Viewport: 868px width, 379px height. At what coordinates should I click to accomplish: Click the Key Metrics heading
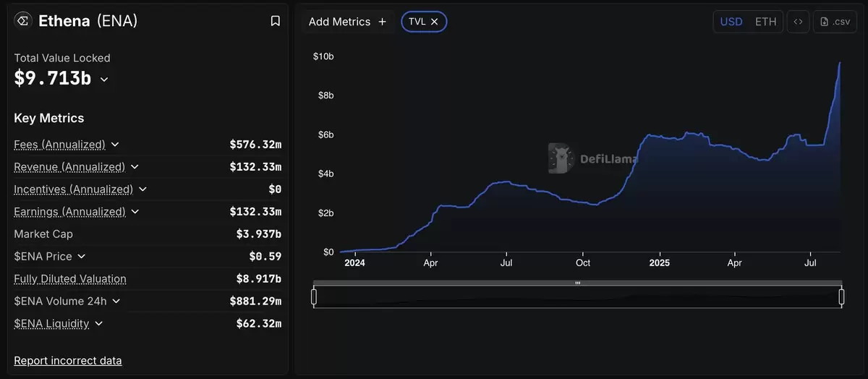click(x=49, y=118)
